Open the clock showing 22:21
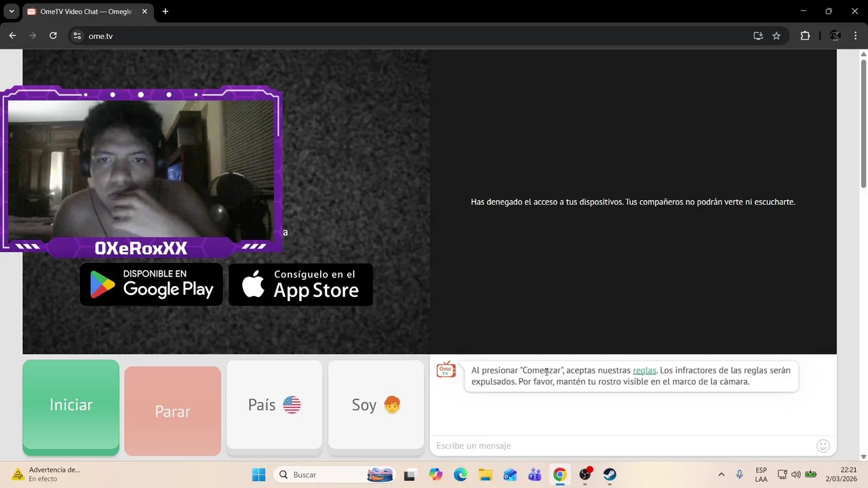Screen dimensions: 868x488 [841, 474]
